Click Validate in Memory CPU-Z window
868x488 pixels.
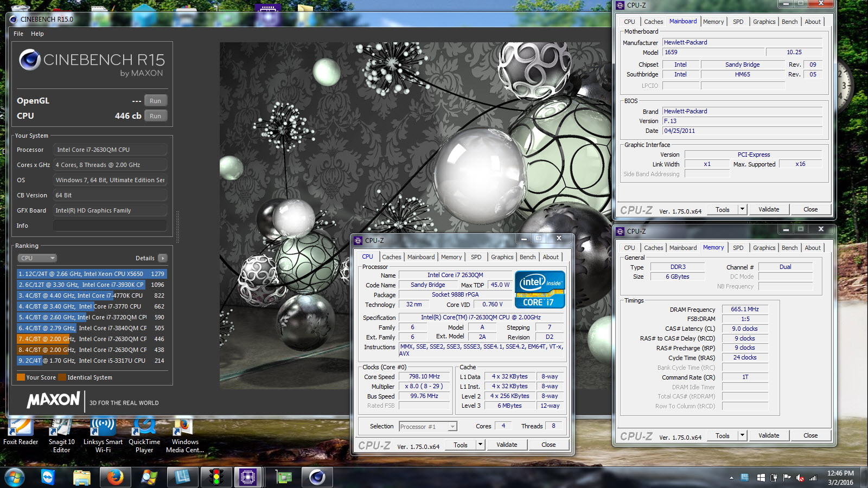pyautogui.click(x=769, y=435)
